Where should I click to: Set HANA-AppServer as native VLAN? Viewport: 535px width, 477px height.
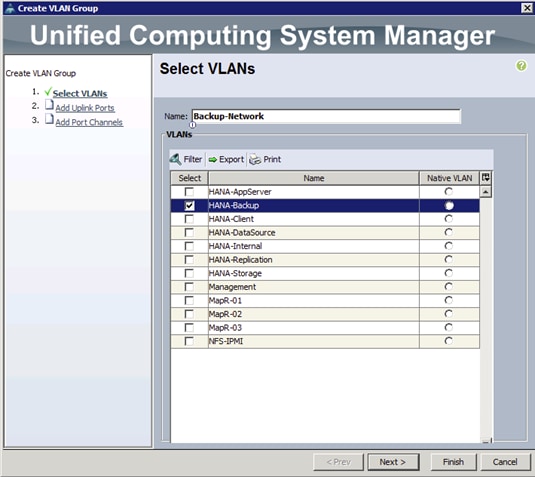point(449,192)
